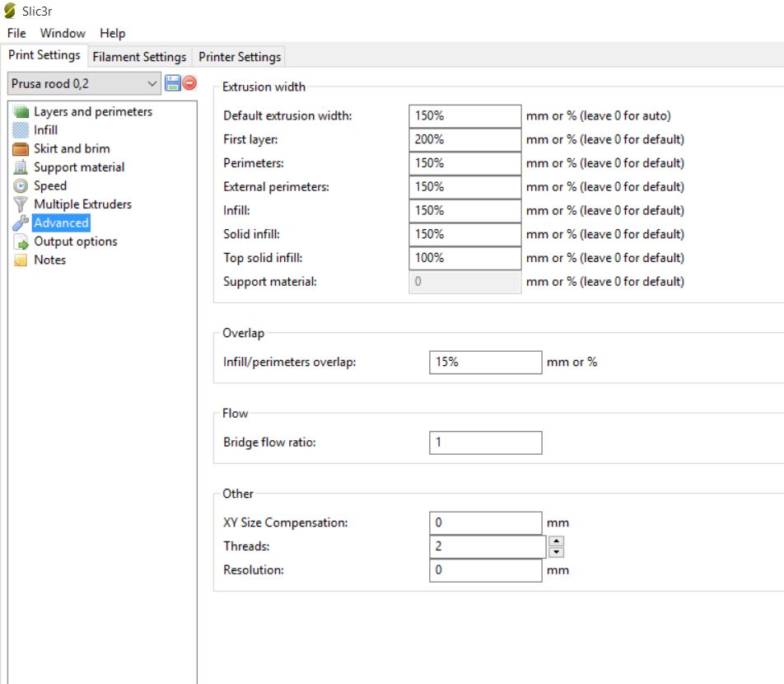Open the Help menu

113,33
